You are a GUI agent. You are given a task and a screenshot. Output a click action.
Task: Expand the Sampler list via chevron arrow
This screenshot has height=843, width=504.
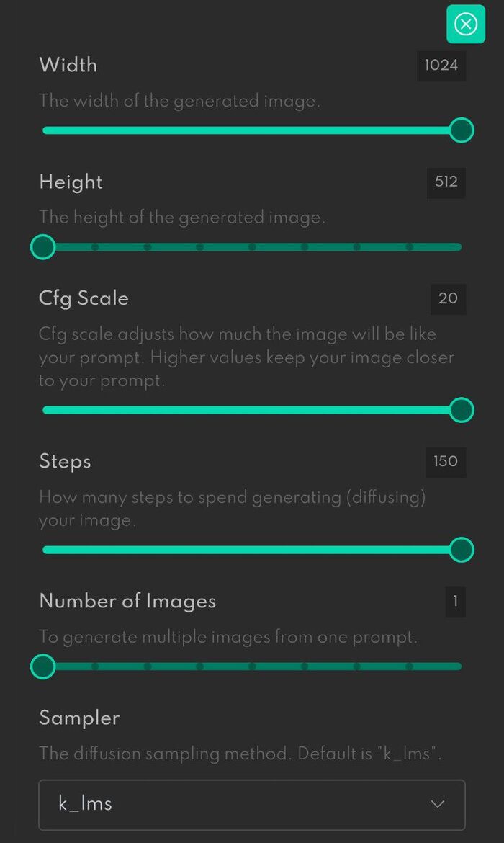tap(437, 804)
